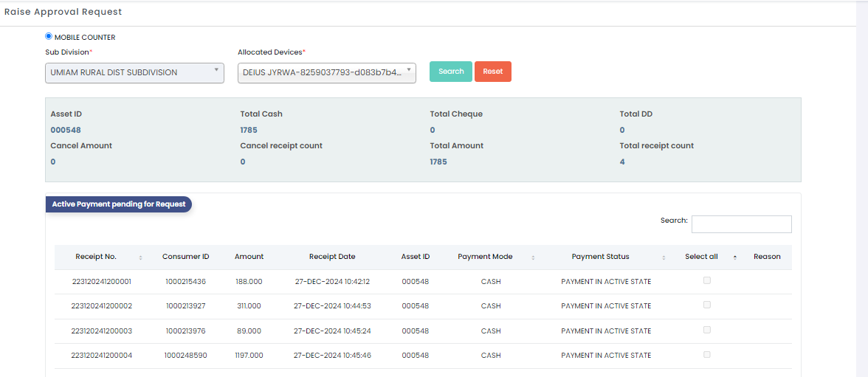Open the Sub Division dropdown
Image resolution: width=868 pixels, height=377 pixels.
click(134, 72)
